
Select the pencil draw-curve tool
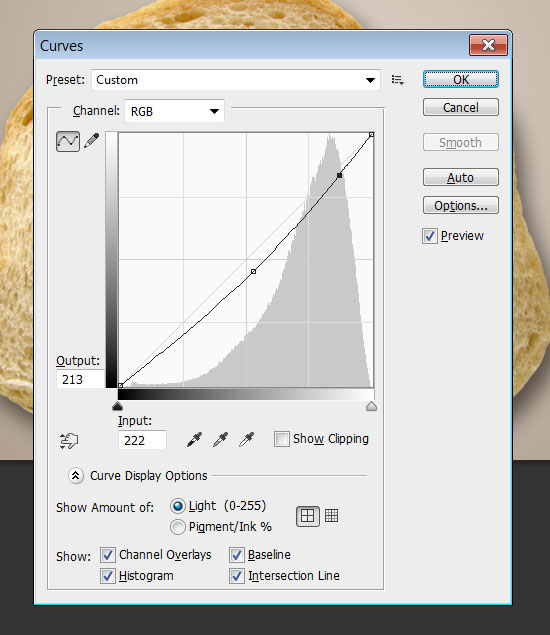coord(92,141)
